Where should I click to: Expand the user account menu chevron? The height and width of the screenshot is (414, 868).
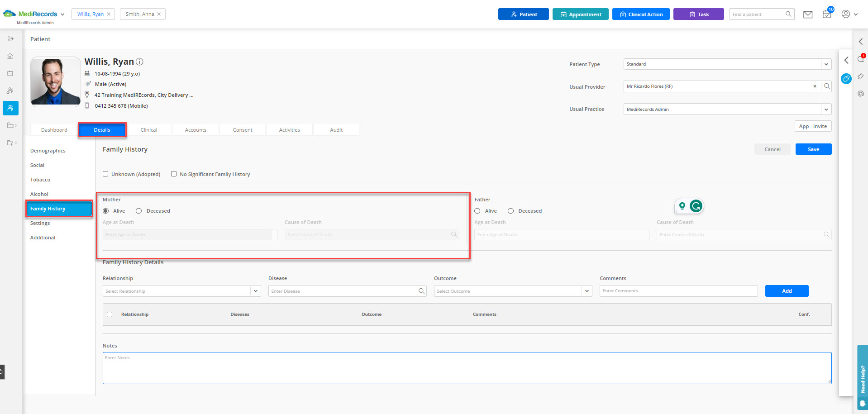856,14
